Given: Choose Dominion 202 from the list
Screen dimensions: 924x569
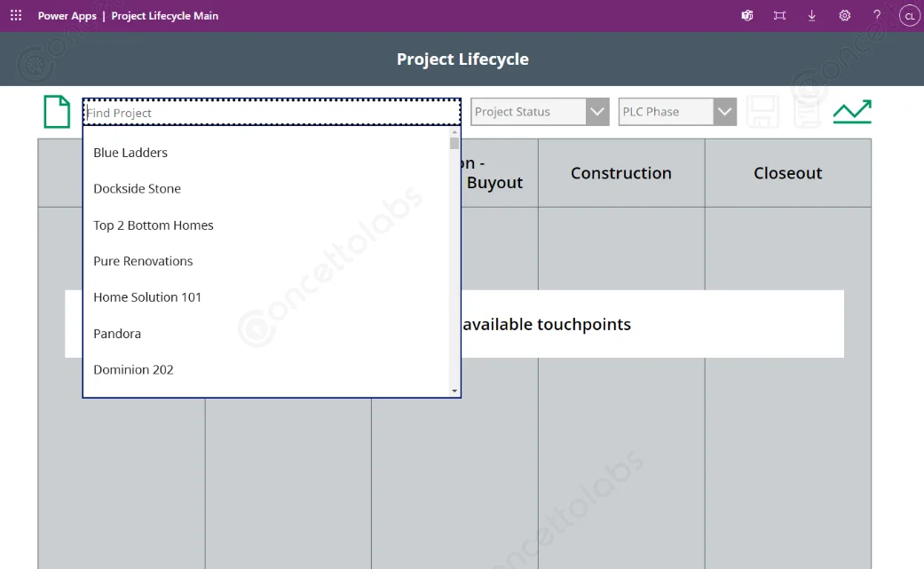Looking at the screenshot, I should click(x=133, y=370).
